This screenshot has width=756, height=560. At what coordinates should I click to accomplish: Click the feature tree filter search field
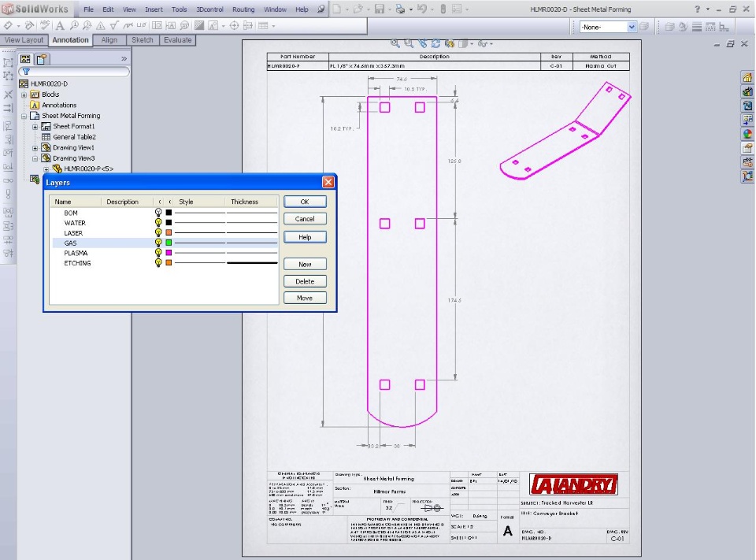tap(74, 72)
